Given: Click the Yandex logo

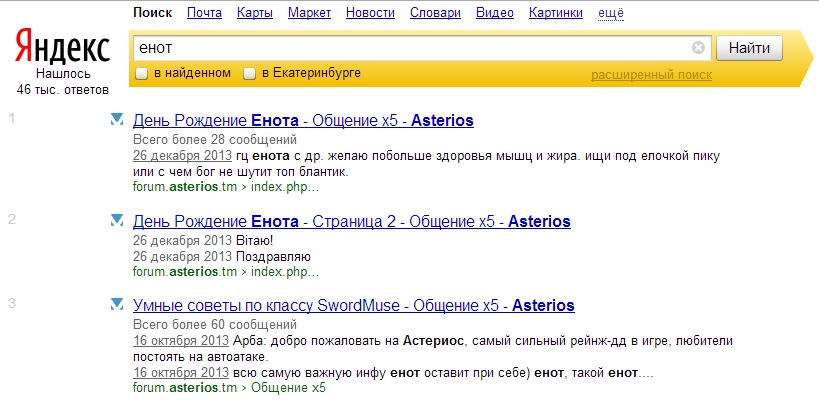Looking at the screenshot, I should (x=62, y=46).
